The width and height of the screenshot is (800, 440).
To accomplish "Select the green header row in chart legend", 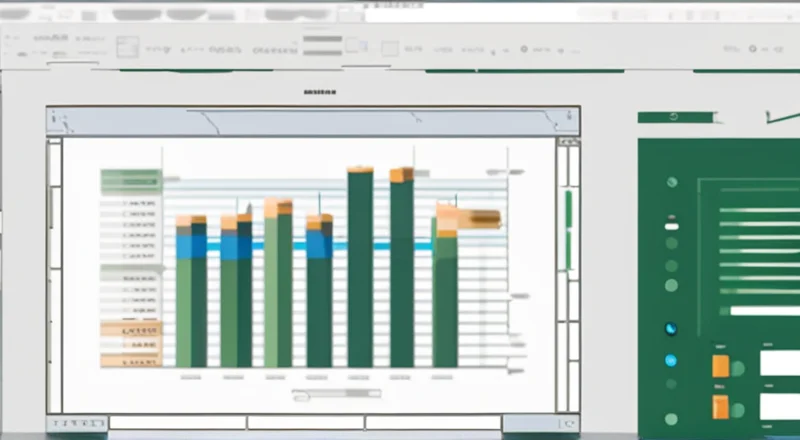I will (x=131, y=180).
